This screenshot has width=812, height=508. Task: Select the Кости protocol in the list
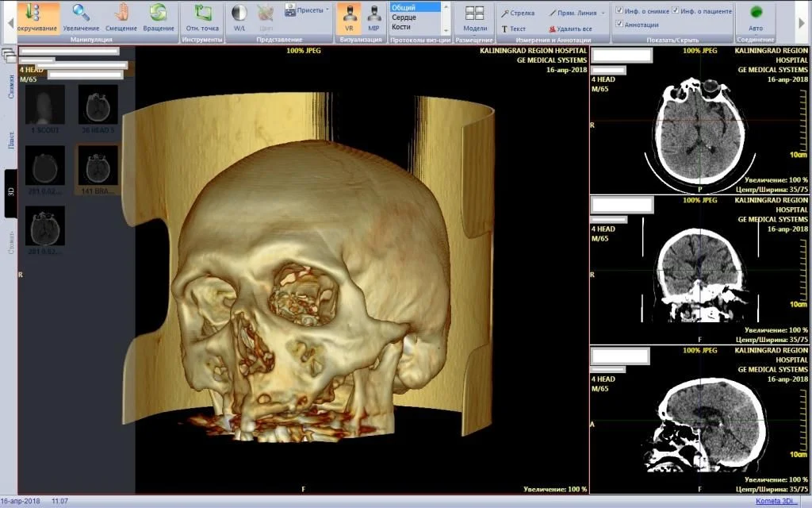(401, 27)
